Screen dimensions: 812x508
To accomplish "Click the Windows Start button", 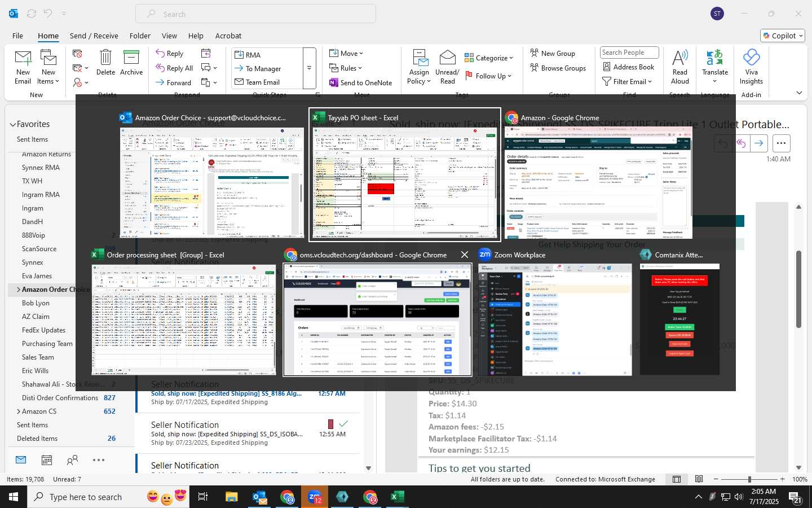I will [14, 497].
